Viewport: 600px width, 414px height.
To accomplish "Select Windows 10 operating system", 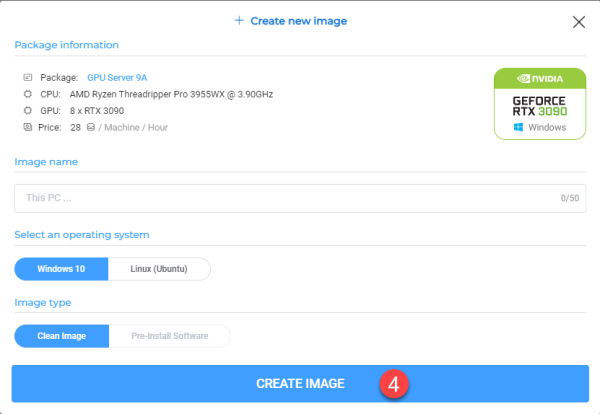I will tap(62, 269).
